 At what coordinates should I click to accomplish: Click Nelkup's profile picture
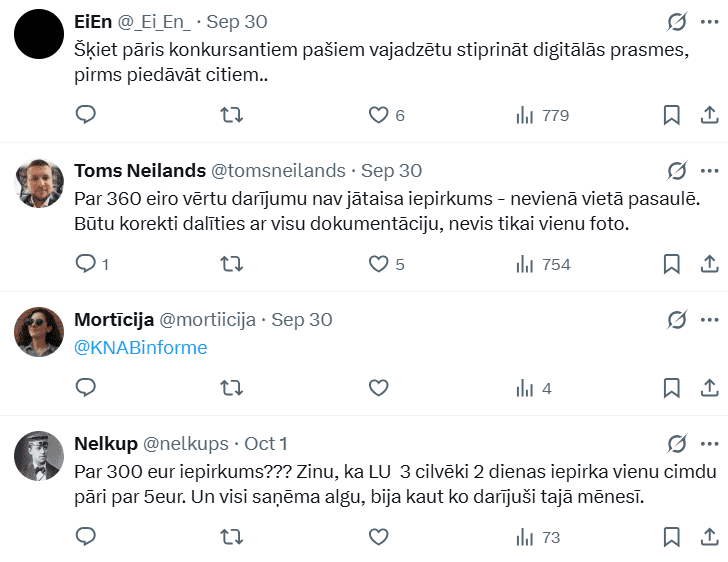39,456
